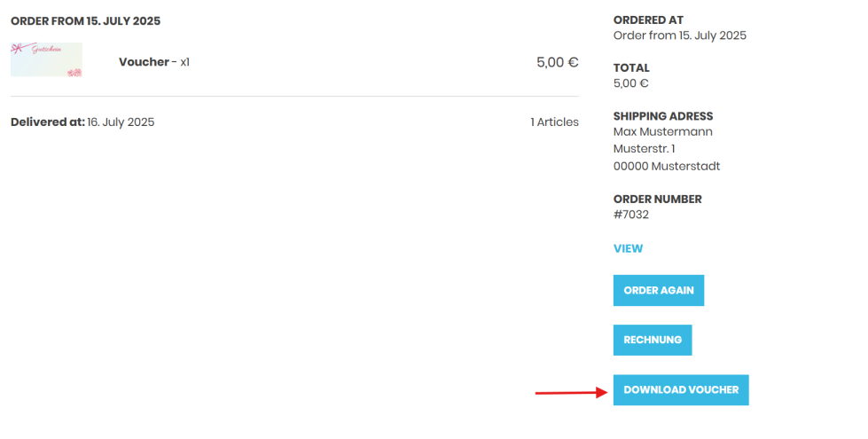Viewport: 868px width, 439px height.
Task: Click the x1 quantity next to Voucher
Action: click(184, 62)
